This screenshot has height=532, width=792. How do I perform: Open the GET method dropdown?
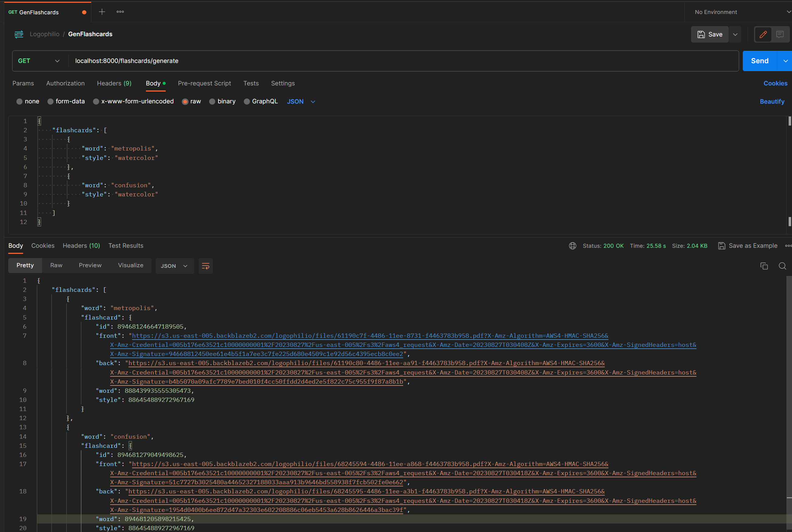coord(39,61)
